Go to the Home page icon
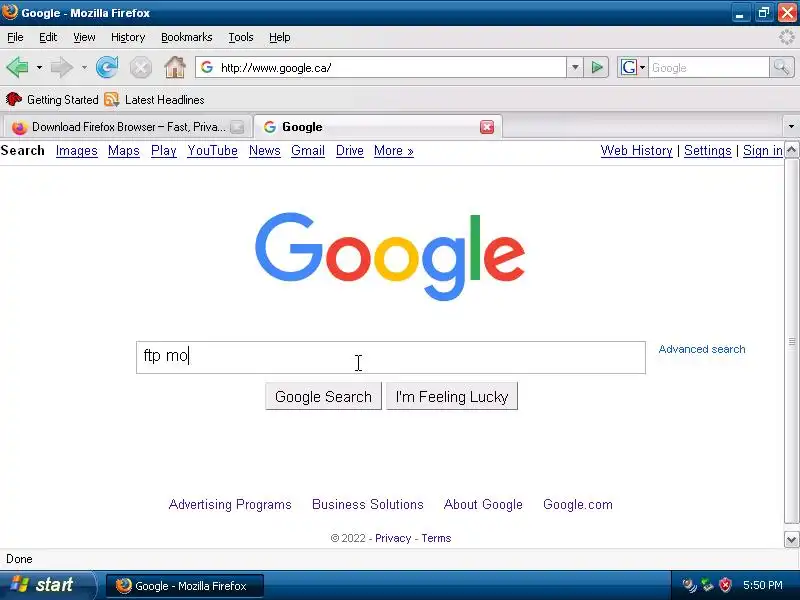The image size is (800, 600). (x=175, y=67)
